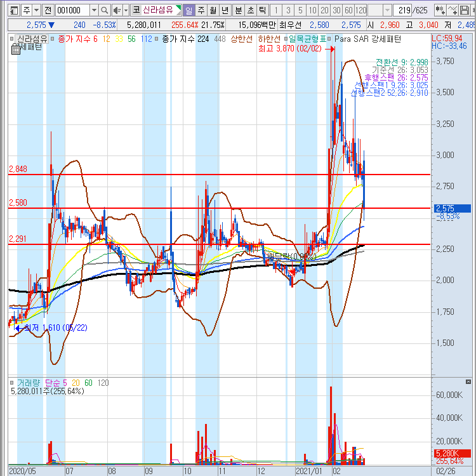Toggle the Para SAR 강세패턴 legend box
Viewport: 476px width, 476px height.
(x=329, y=39)
